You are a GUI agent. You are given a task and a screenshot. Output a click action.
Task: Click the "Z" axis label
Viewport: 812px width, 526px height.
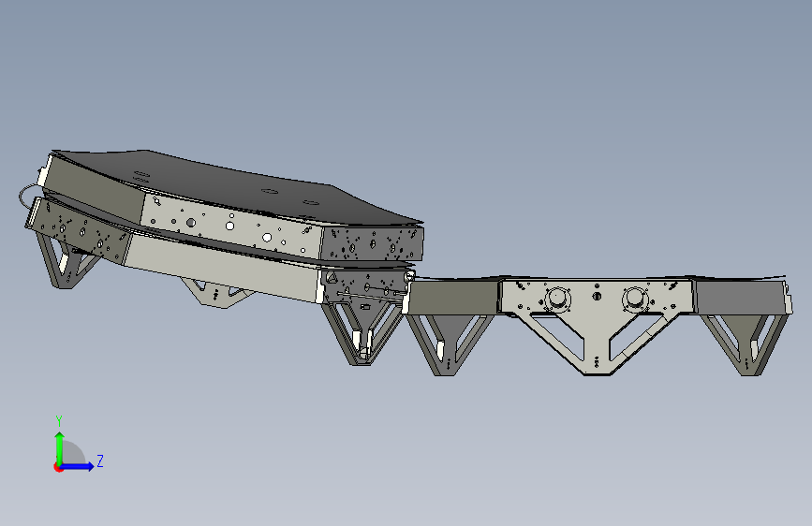pyautogui.click(x=100, y=460)
